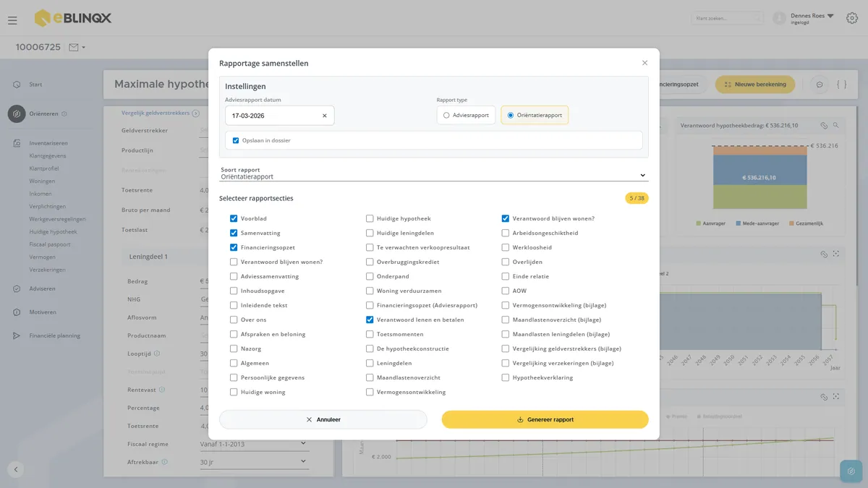Toggle the Opslaan in dossier checkbox
868x488 pixels.
click(236, 140)
